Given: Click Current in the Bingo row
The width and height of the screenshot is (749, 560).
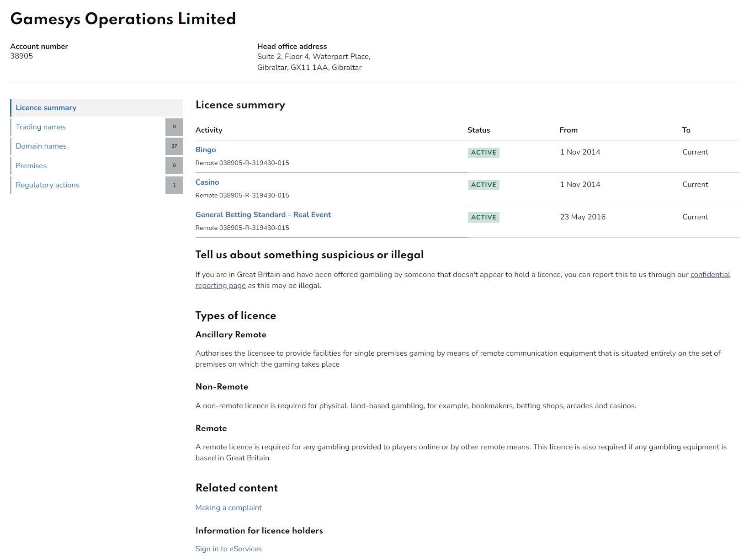Looking at the screenshot, I should pos(695,152).
